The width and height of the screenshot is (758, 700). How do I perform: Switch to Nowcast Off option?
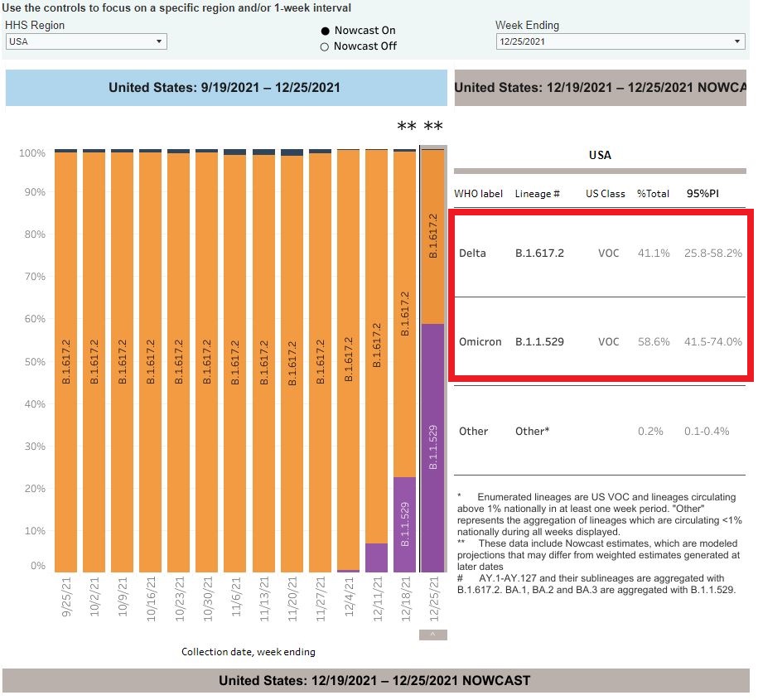[325, 46]
